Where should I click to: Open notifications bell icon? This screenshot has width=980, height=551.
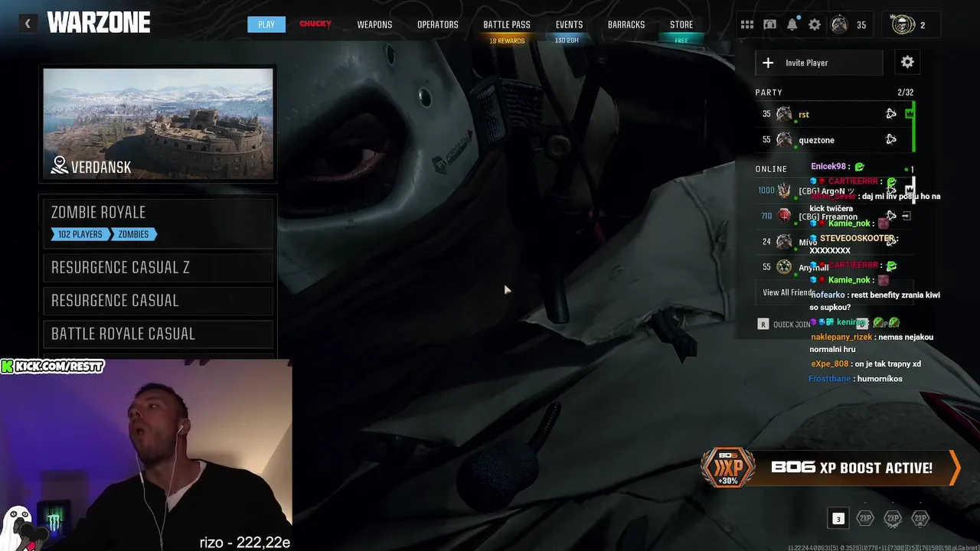point(792,24)
